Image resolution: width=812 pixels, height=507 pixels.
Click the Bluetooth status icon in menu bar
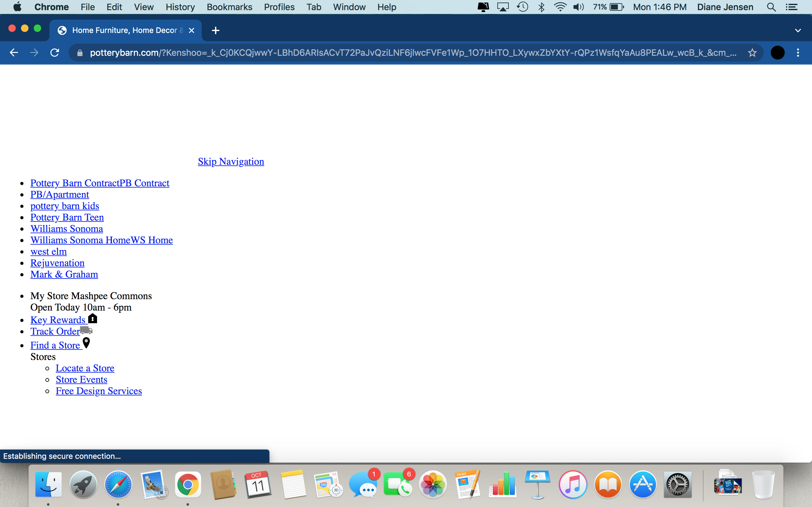click(542, 7)
